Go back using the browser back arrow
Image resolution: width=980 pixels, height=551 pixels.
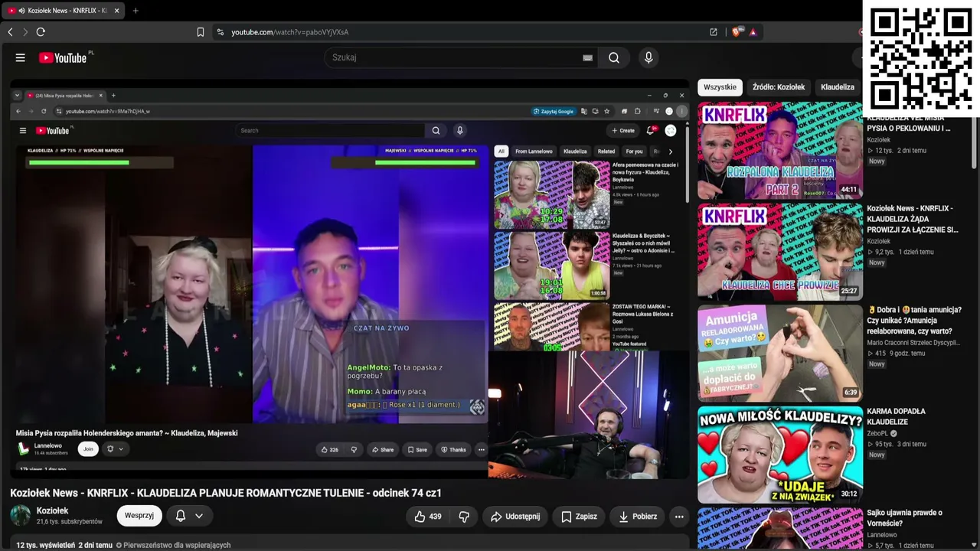(x=10, y=32)
